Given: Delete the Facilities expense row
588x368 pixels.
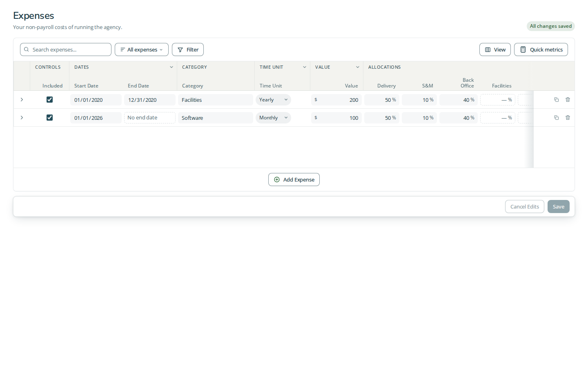Looking at the screenshot, I should (x=568, y=100).
